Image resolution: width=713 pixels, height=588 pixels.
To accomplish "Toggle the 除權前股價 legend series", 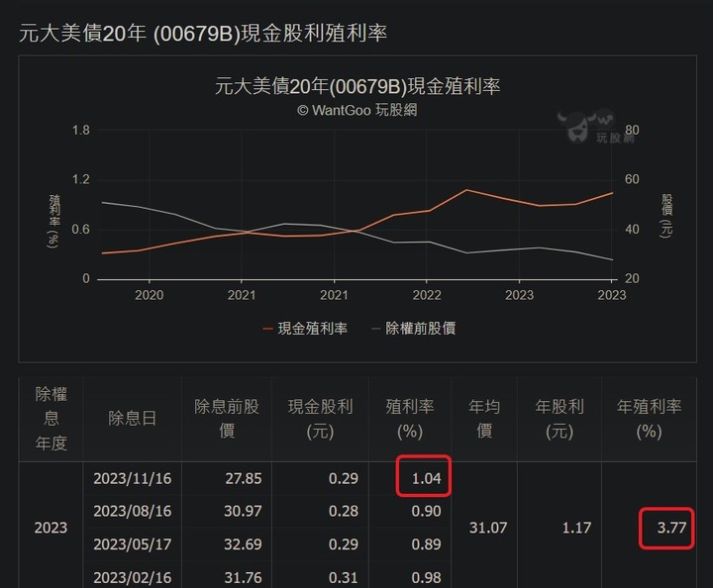I will pos(413,328).
